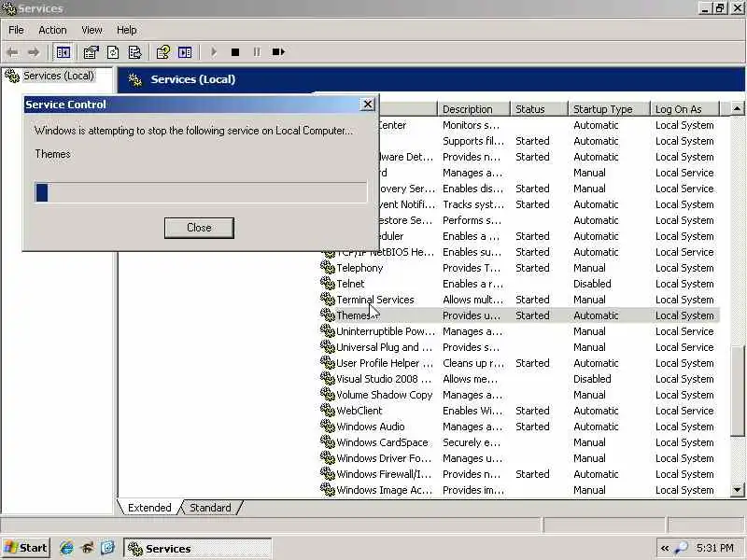Click the Forward arrow in the toolbar
This screenshot has height=560, width=747.
tap(34, 52)
